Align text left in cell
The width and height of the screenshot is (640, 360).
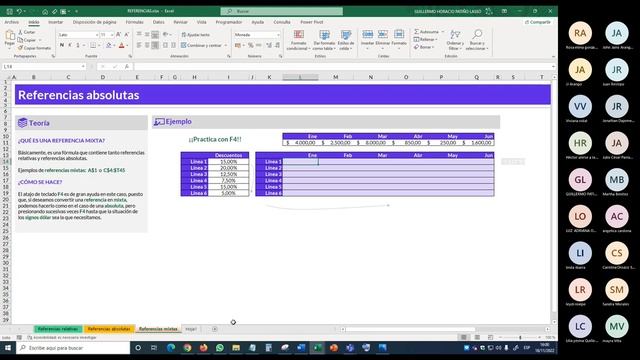pyautogui.click(x=139, y=45)
